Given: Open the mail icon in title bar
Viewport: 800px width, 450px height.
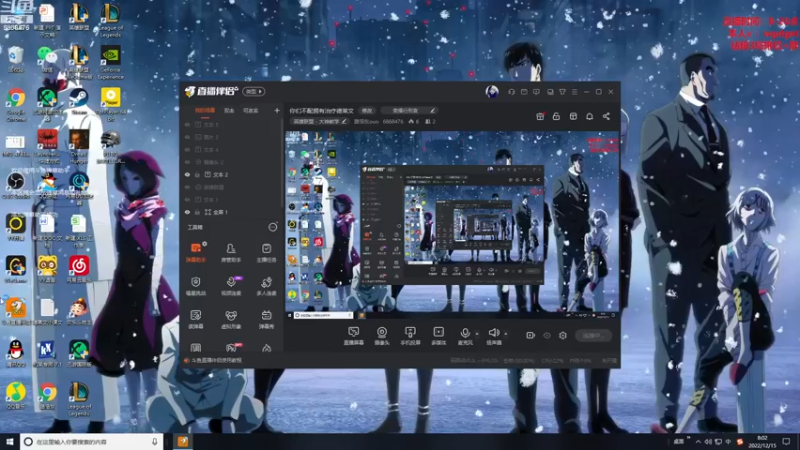Looking at the screenshot, I should pos(524,92).
